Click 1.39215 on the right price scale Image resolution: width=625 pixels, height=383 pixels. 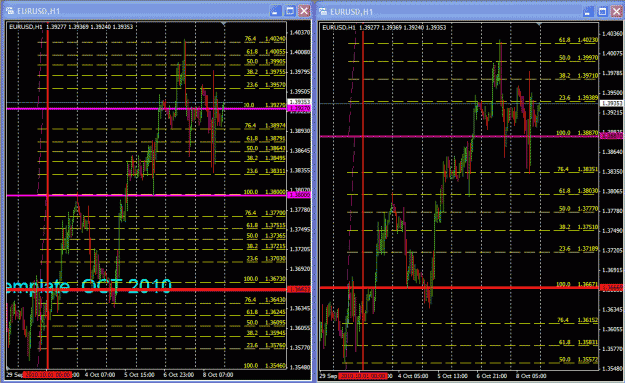coord(613,113)
